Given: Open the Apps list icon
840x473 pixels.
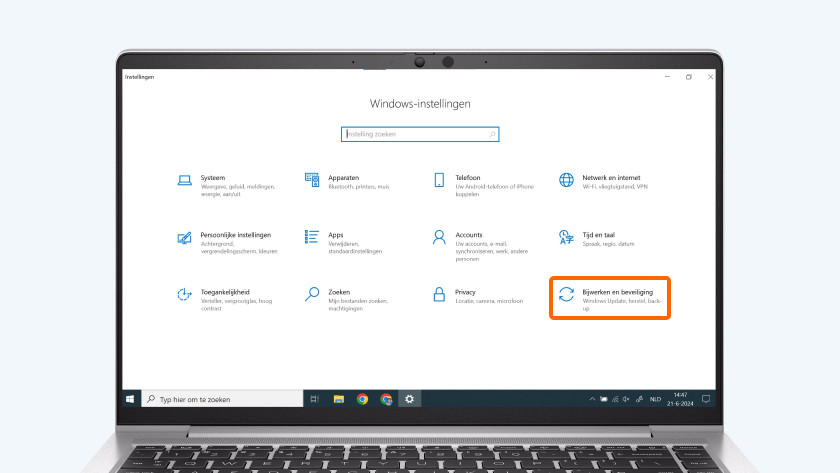Looking at the screenshot, I should click(312, 237).
